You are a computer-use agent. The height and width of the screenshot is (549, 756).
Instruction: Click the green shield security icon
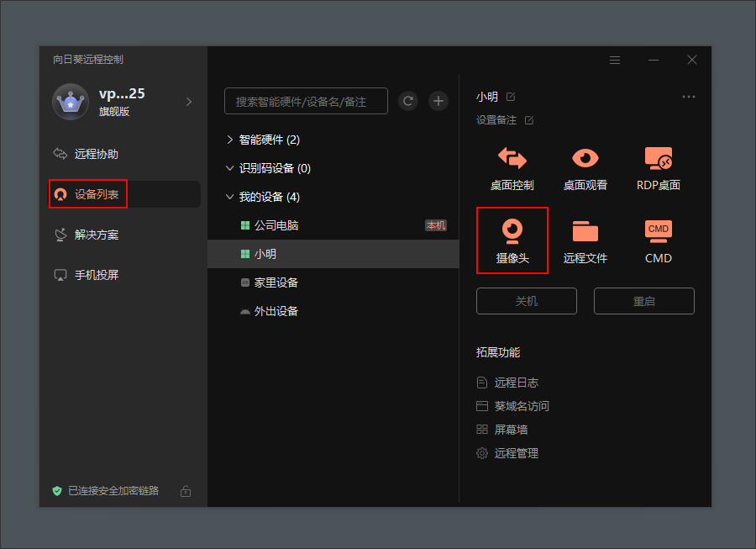[57, 491]
